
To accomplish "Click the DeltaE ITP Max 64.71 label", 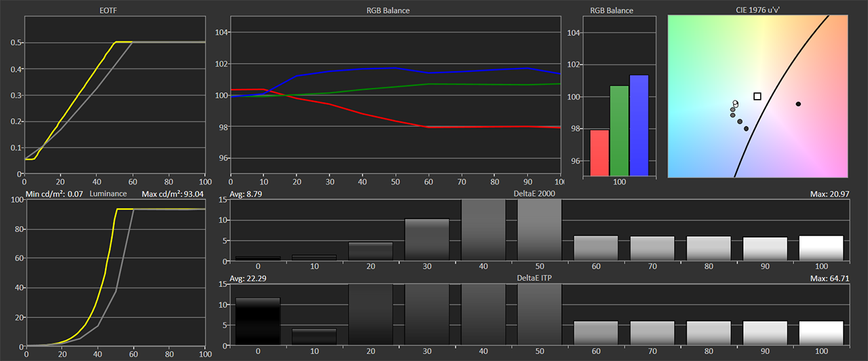I will point(829,278).
